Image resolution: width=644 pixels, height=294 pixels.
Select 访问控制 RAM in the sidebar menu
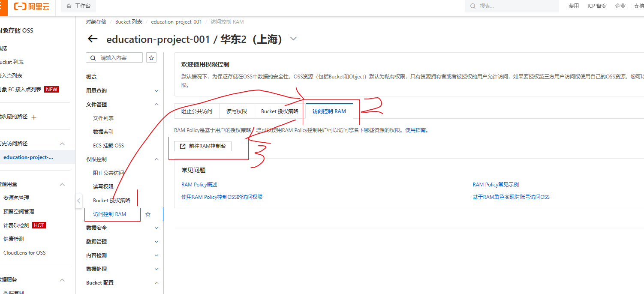click(109, 214)
